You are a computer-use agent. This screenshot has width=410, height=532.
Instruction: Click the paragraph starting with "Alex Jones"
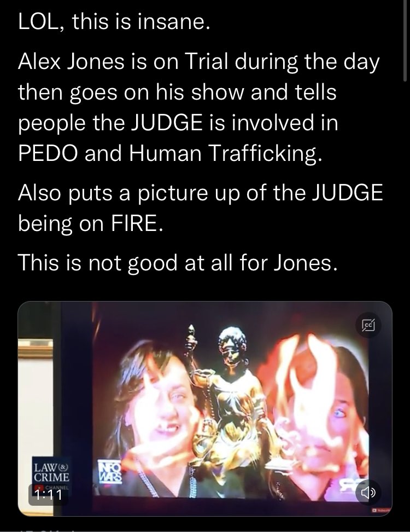[x=199, y=107]
